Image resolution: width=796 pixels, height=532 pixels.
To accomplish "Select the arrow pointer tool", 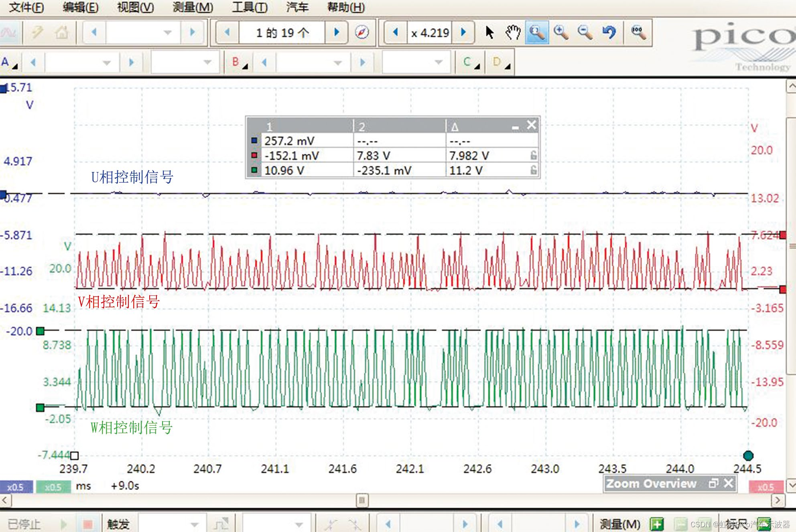I will (x=489, y=32).
